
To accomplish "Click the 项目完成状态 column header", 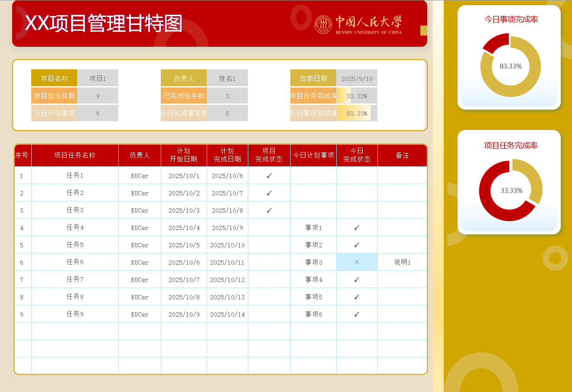I will click(x=269, y=155).
